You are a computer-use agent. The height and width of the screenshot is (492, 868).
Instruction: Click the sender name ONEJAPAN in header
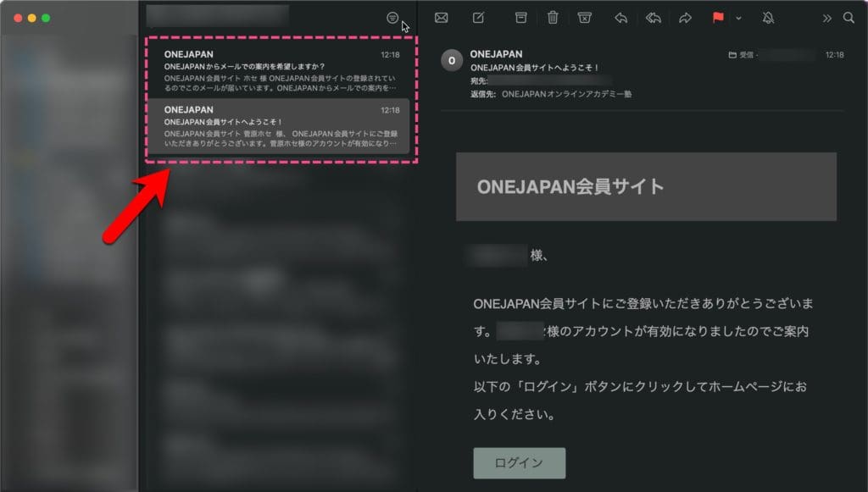point(496,54)
